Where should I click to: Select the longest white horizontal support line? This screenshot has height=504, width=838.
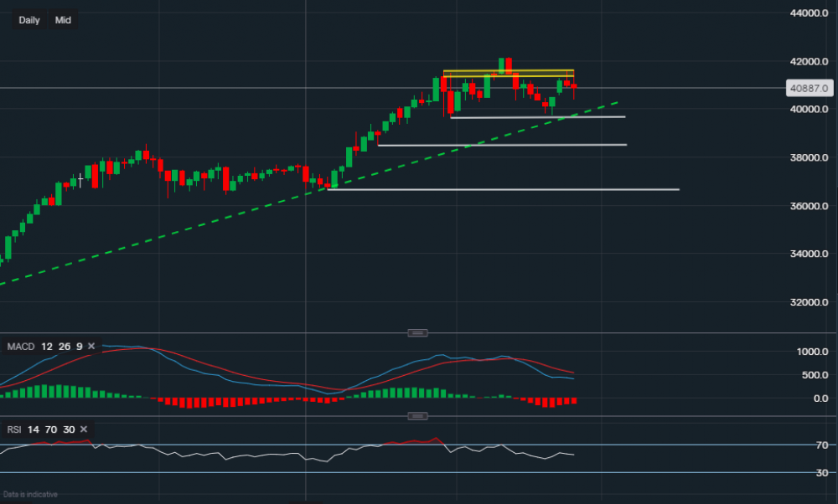pyautogui.click(x=503, y=189)
